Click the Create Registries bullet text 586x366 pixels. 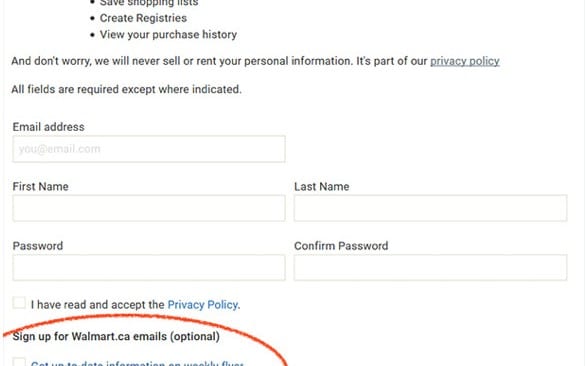(143, 18)
